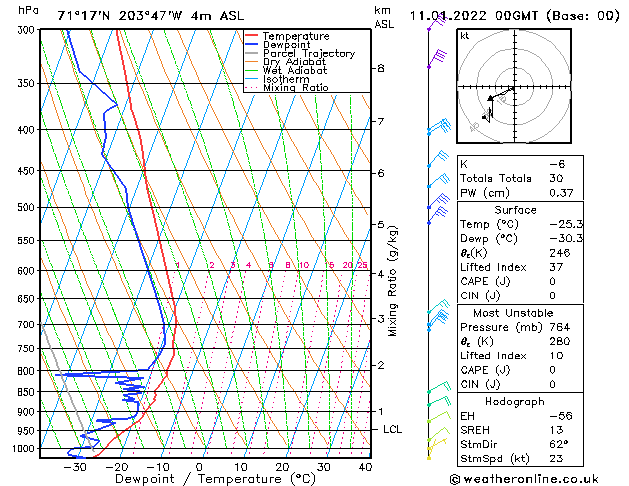Click the Pressure (mb) value "764"
Screen dimensions: 629x486
(560, 327)
